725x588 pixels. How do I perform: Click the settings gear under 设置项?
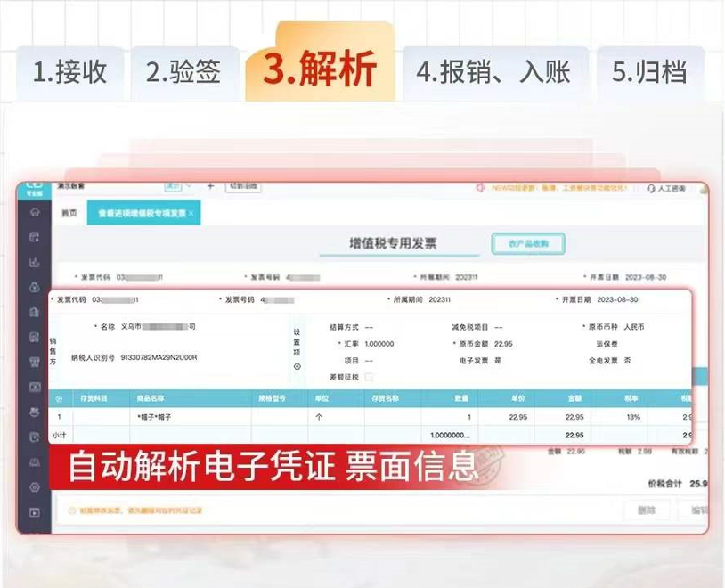click(x=297, y=366)
